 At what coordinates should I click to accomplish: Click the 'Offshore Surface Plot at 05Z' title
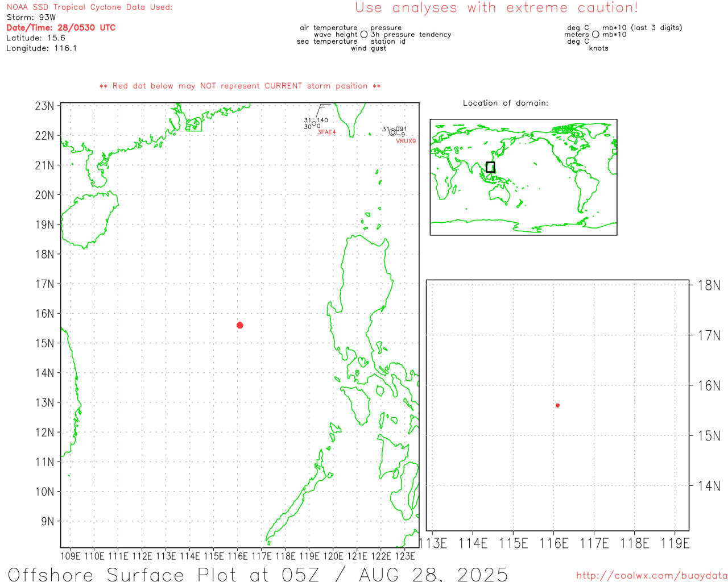point(164,575)
